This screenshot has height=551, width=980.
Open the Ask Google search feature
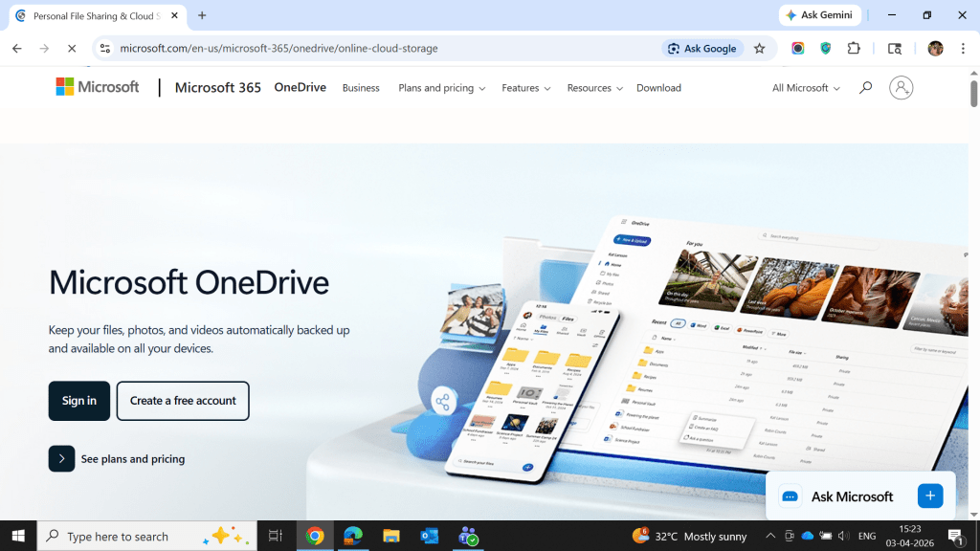click(x=702, y=48)
